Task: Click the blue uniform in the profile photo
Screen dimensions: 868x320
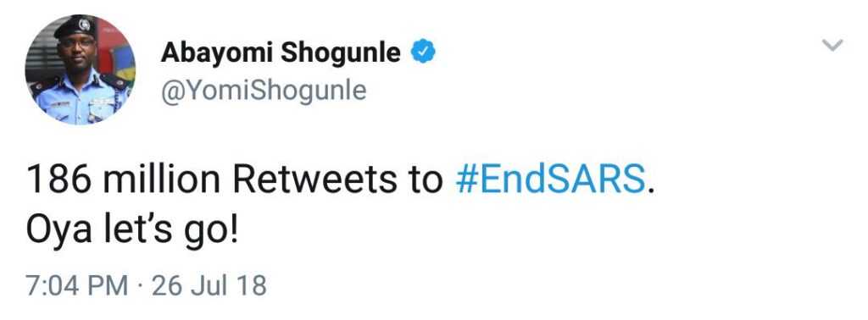Action: 81,100
